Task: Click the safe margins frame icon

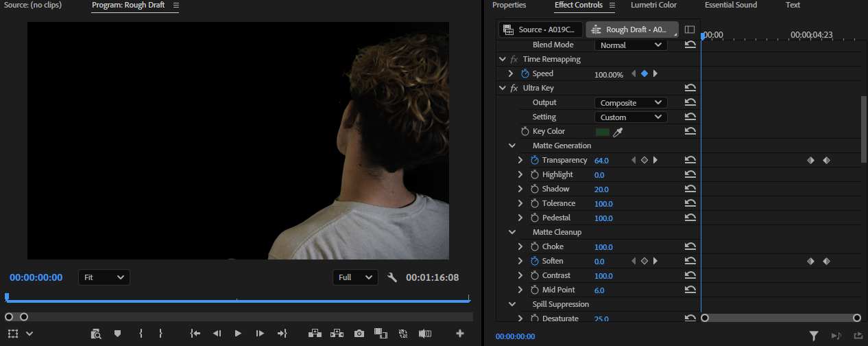Action: pos(12,334)
